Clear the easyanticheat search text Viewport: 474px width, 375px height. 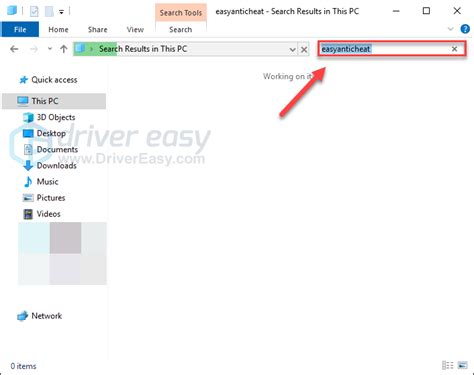(x=454, y=49)
